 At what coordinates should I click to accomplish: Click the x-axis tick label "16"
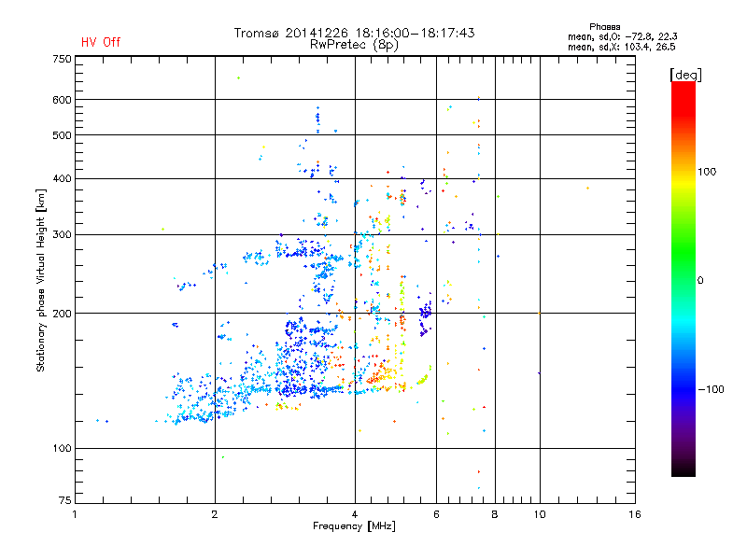click(x=635, y=514)
